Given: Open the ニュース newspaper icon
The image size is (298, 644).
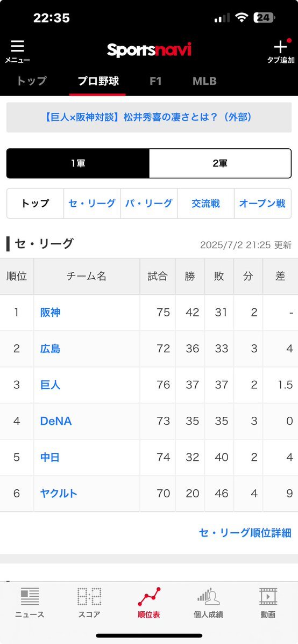Looking at the screenshot, I should click(30, 596).
